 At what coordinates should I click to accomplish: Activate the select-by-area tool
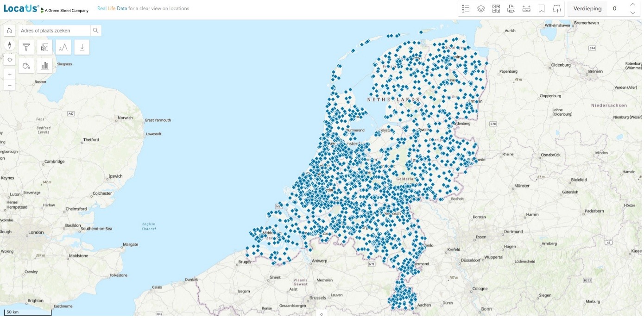[x=45, y=47]
